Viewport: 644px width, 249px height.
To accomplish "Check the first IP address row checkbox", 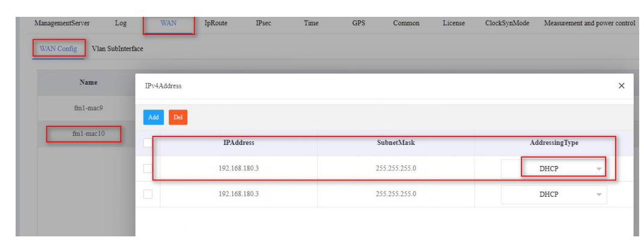I will point(148,169).
